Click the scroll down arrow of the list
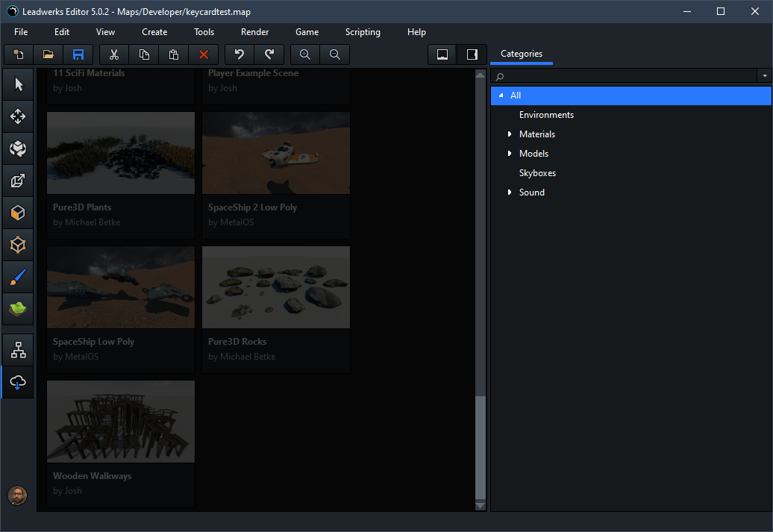This screenshot has width=773, height=532. 481,506
